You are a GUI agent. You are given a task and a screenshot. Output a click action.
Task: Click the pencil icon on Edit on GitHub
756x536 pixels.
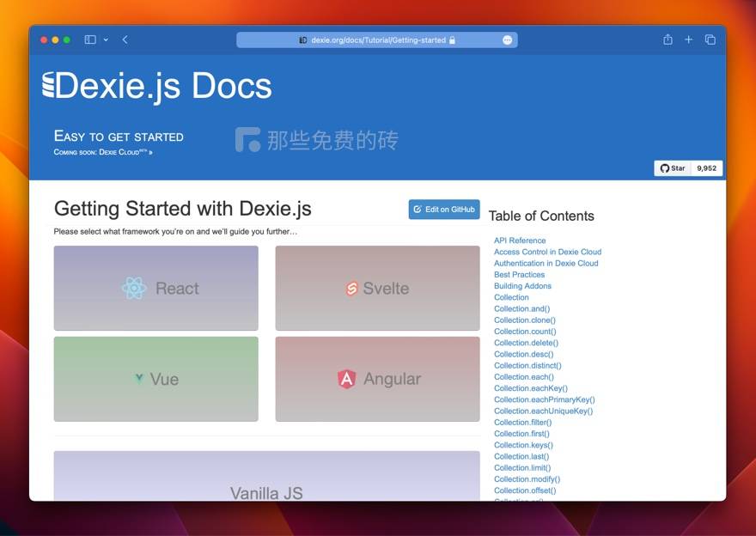(x=418, y=210)
